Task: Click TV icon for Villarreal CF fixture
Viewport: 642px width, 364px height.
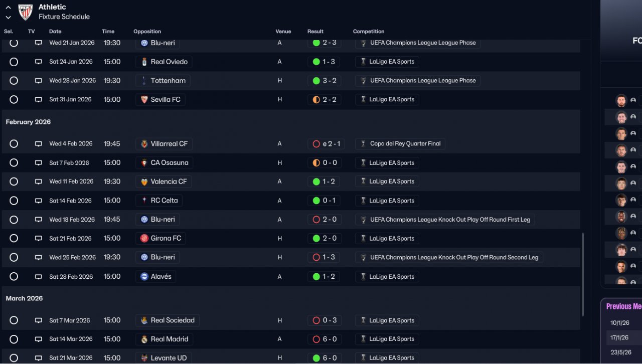Action: 39,144
